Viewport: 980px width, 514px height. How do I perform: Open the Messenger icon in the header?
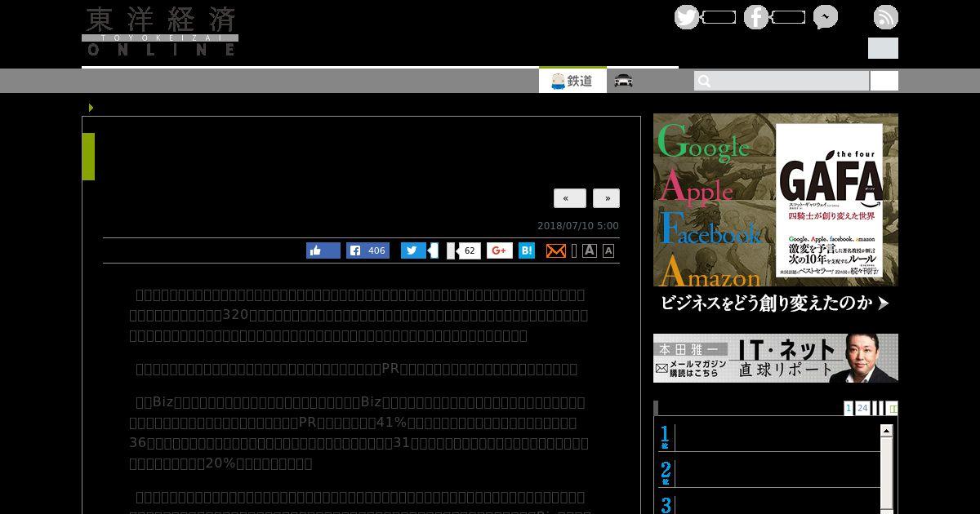click(825, 17)
